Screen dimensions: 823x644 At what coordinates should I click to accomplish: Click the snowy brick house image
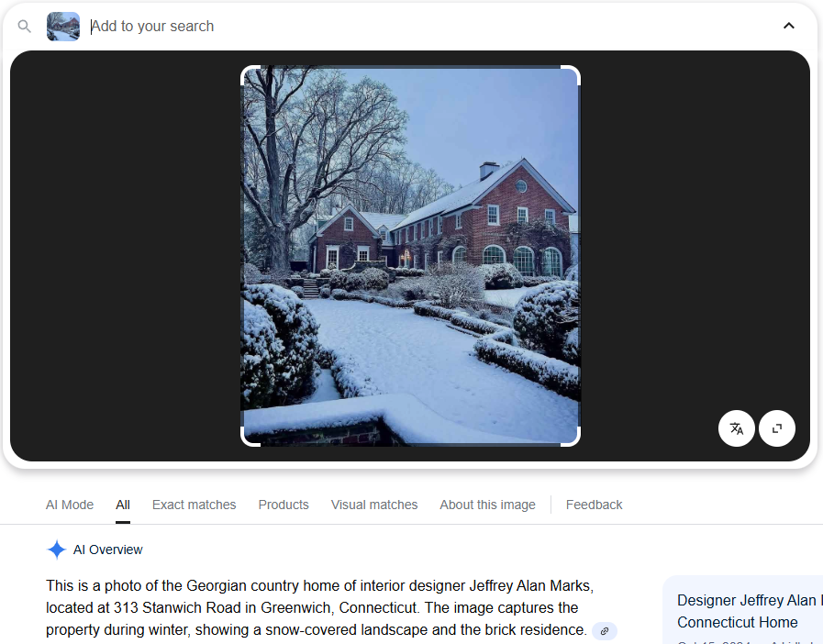click(410, 256)
